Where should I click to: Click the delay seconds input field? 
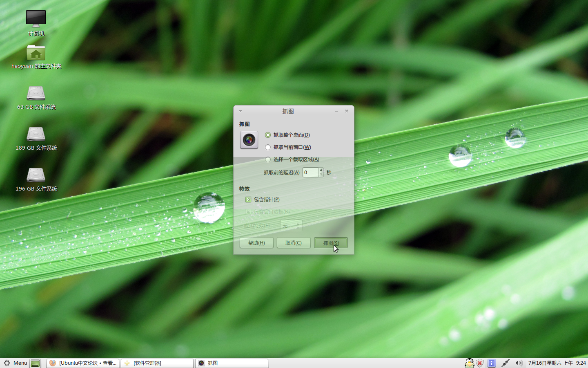310,173
